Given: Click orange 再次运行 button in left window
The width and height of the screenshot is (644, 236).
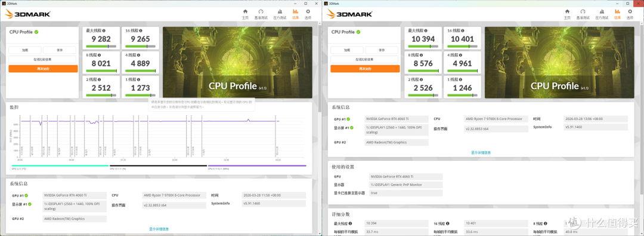Looking at the screenshot, I should click(x=43, y=69).
